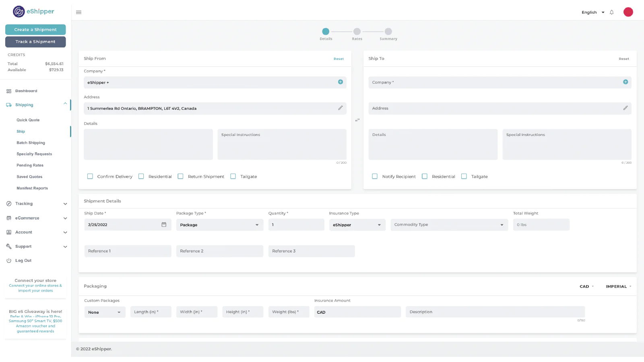Viewport: 644px width, 362px height.
Task: Click the Account profile icon
Action: (x=9, y=232)
